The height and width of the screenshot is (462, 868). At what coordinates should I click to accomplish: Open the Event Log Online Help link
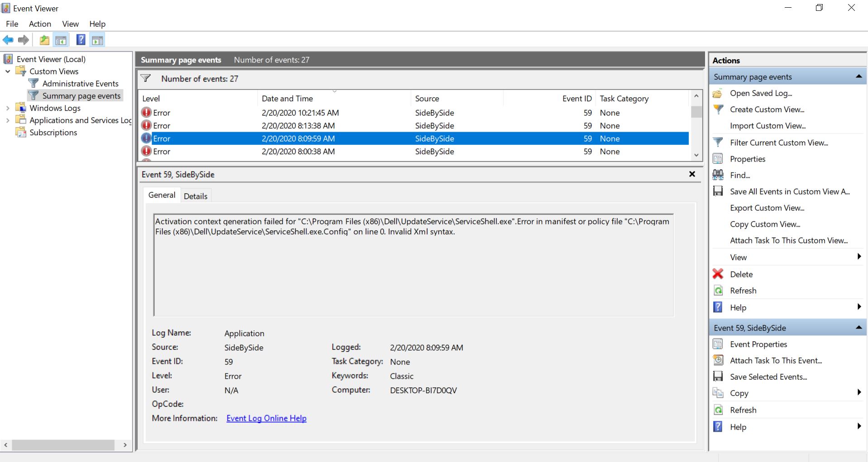267,418
